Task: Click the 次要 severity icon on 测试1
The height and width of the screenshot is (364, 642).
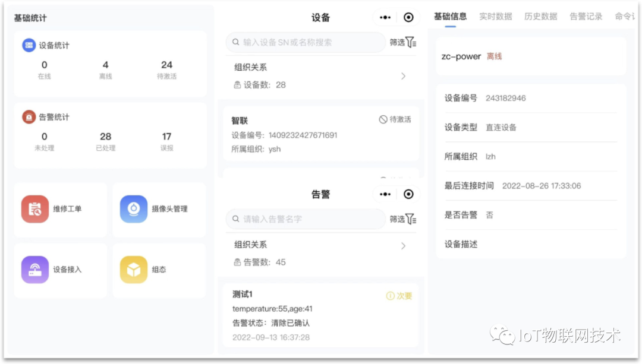Action: [x=390, y=296]
